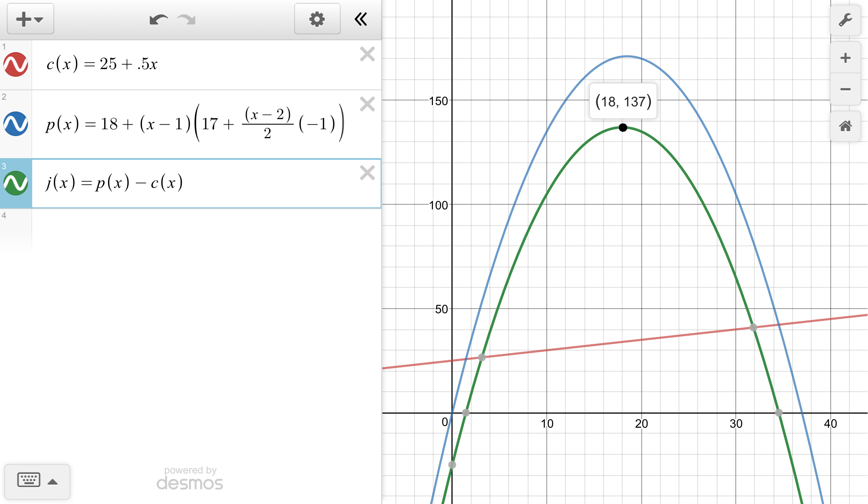Open the graph settings gear

[317, 19]
